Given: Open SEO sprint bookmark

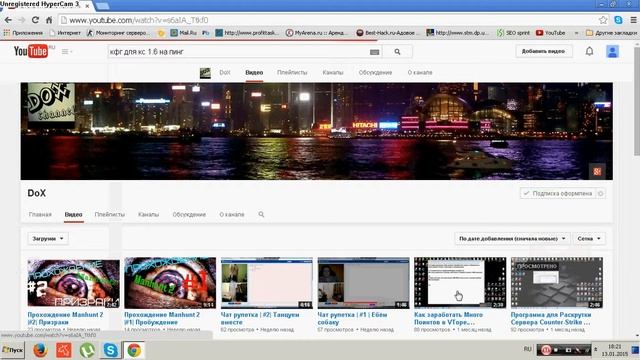Looking at the screenshot, I should point(513,33).
